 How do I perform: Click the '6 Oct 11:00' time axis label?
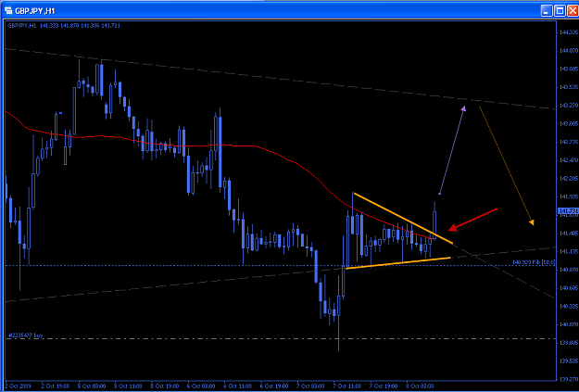[x=238, y=386]
